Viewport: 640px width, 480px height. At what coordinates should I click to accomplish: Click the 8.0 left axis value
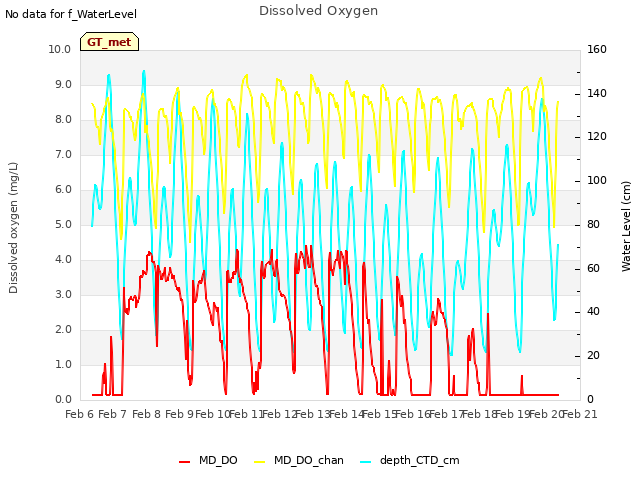click(63, 120)
